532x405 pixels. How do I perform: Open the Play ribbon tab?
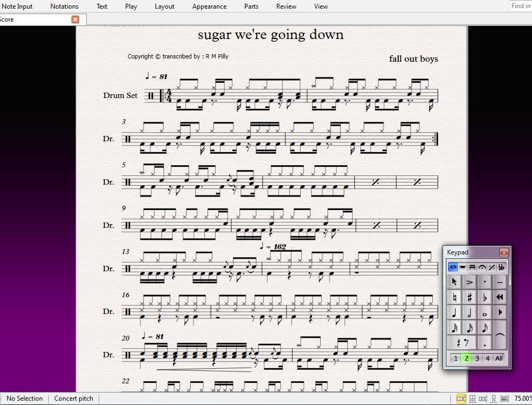pos(131,6)
